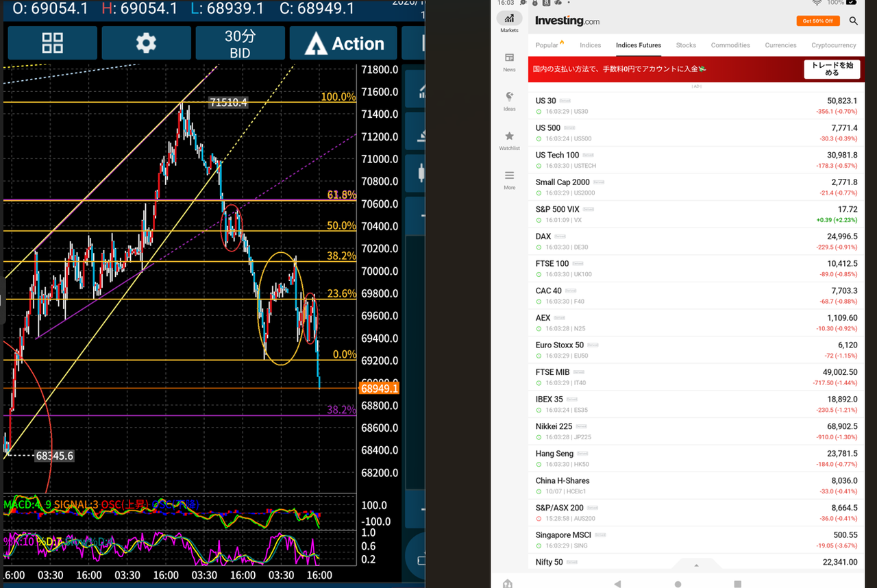The image size is (877, 588).
Task: Tap Android home circle button
Action: point(678,584)
